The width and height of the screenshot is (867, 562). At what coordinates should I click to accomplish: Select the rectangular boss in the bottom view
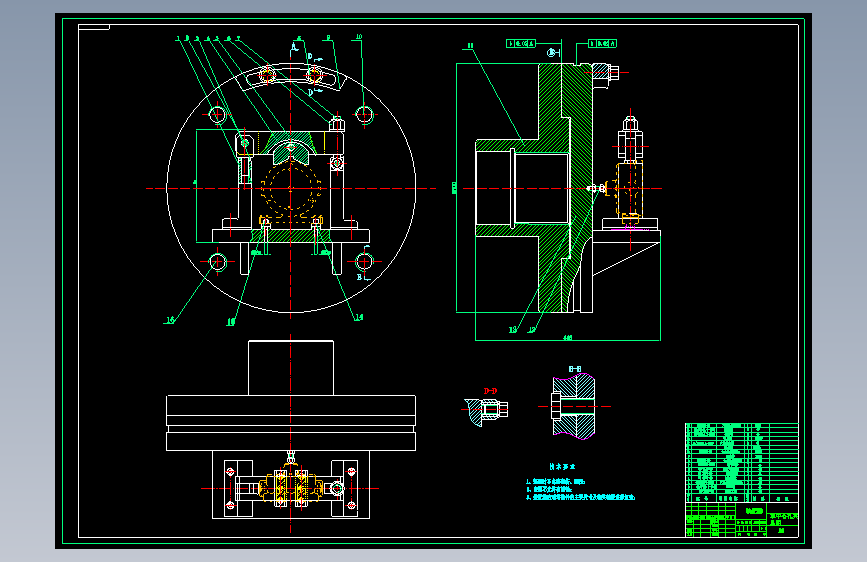(291, 368)
